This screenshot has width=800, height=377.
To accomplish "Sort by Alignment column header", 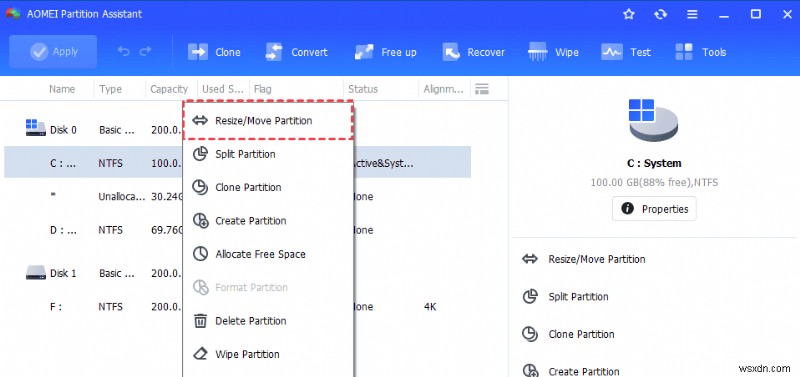I will pyautogui.click(x=443, y=89).
